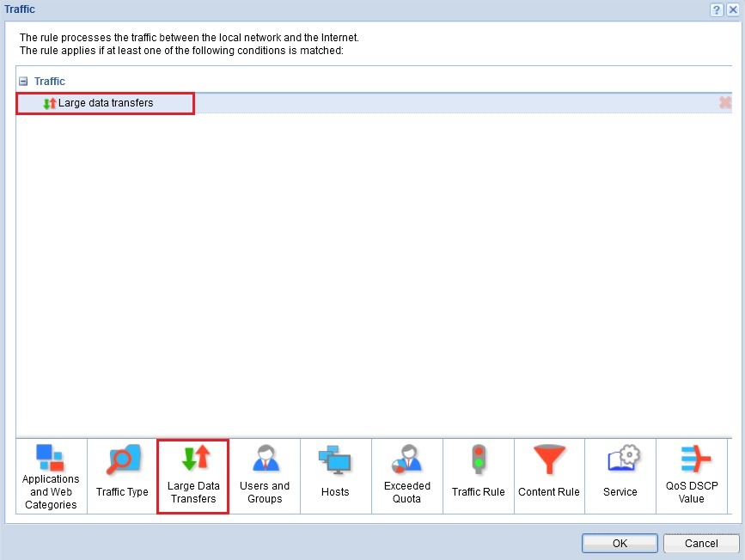The height and width of the screenshot is (560, 745).
Task: Open the Traffic Type condition icon
Action: 121,475
